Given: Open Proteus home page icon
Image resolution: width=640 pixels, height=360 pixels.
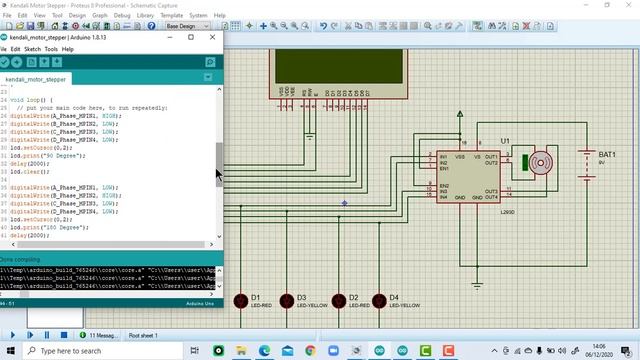Looking at the screenshot, I should click(x=54, y=26).
